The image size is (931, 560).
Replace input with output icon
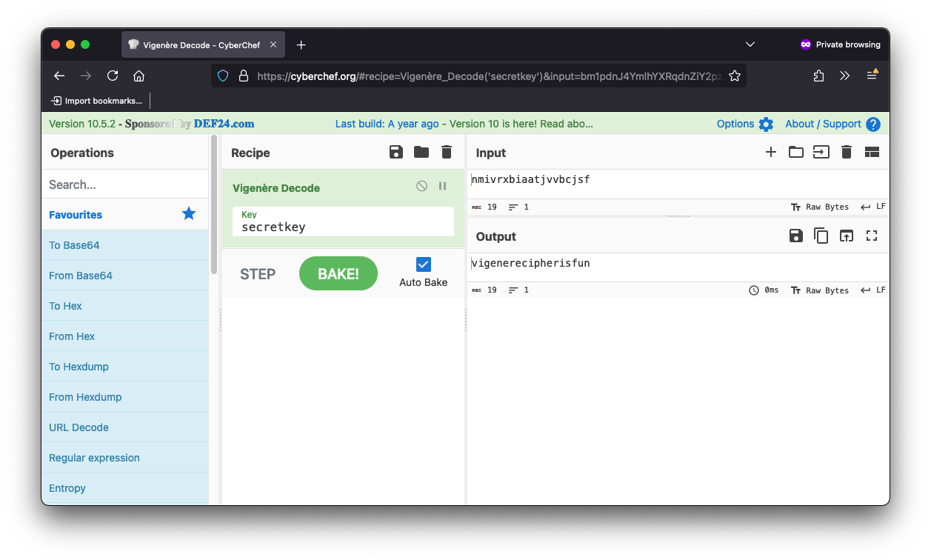pyautogui.click(x=847, y=236)
